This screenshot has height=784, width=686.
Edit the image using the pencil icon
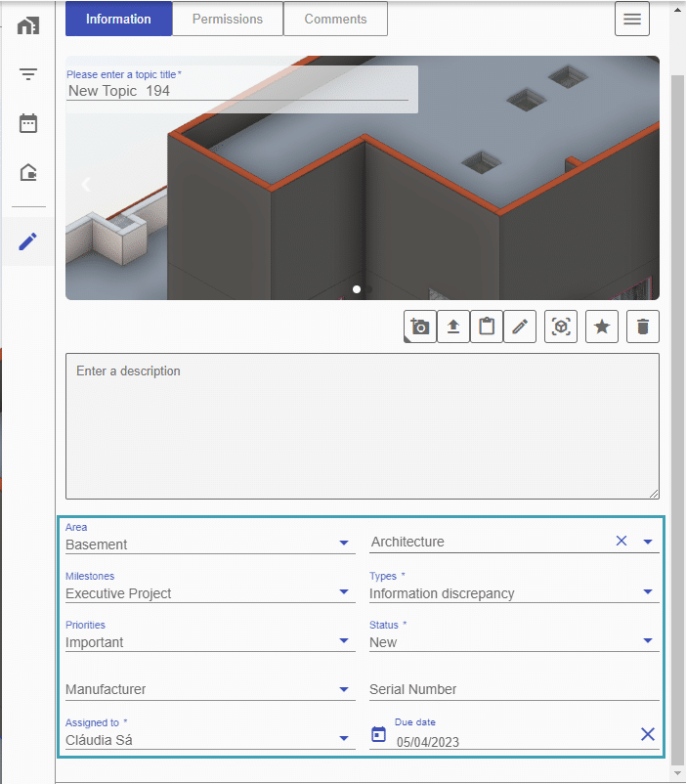(520, 327)
